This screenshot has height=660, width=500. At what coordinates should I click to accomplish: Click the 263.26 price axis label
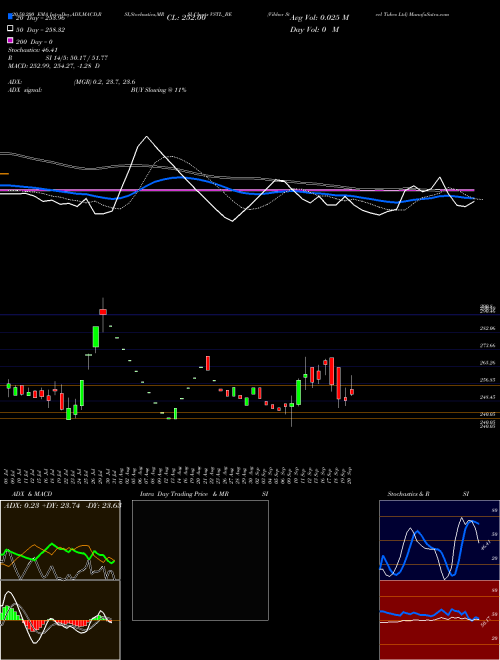point(488,363)
